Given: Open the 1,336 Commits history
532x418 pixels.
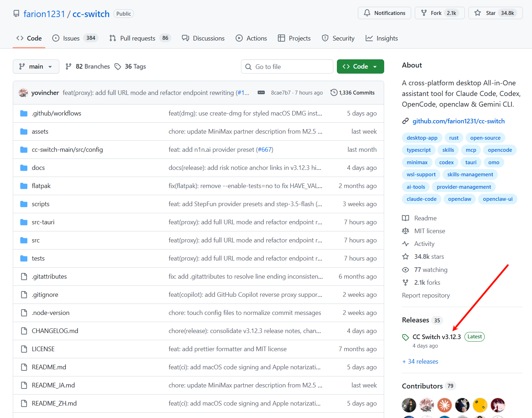Looking at the screenshot, I should tap(353, 93).
